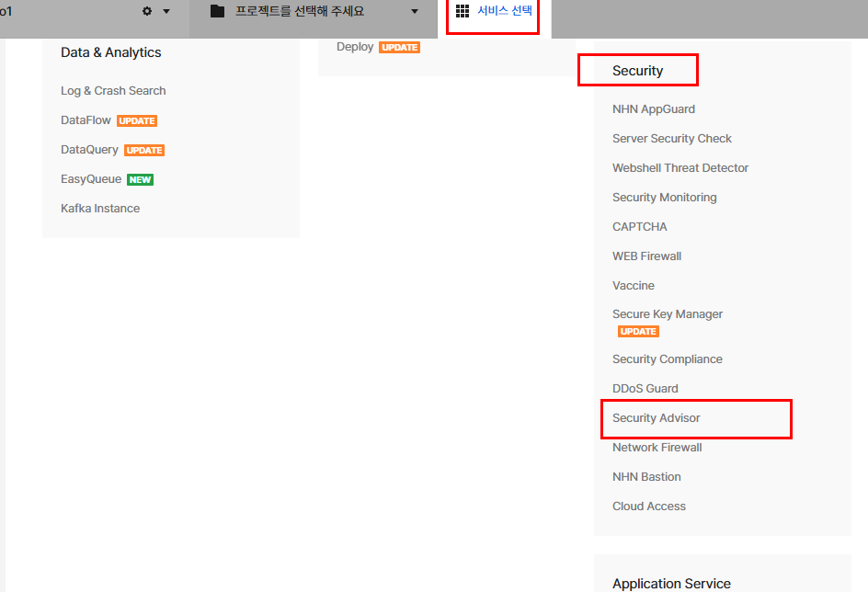Click the UPDATE badge next to DataFlow
Image resolution: width=868 pixels, height=592 pixels.
[137, 120]
